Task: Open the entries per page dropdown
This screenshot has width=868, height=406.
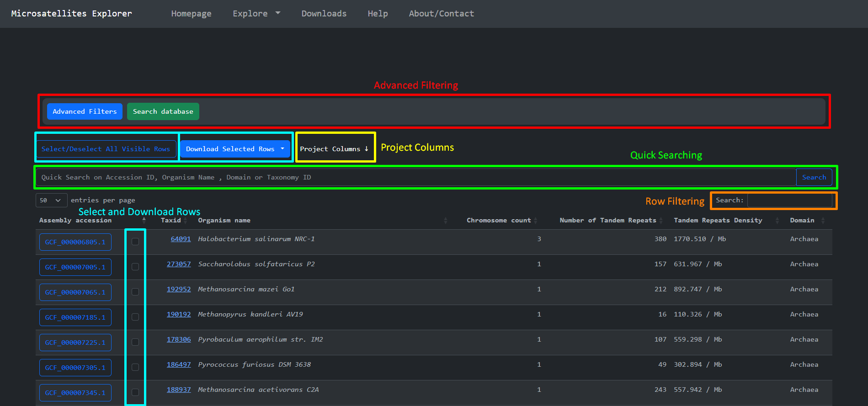Action: tap(51, 200)
